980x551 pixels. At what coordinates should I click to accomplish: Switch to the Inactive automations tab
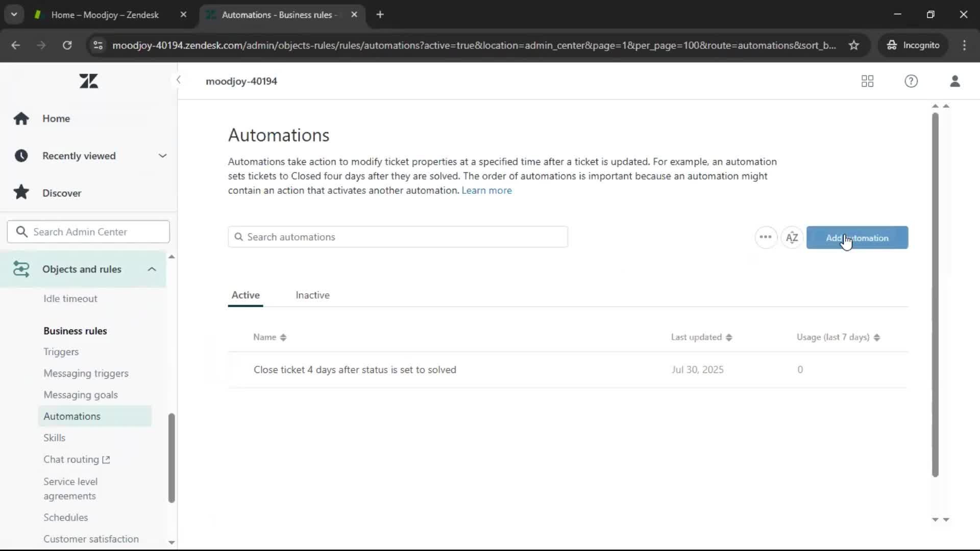point(312,295)
